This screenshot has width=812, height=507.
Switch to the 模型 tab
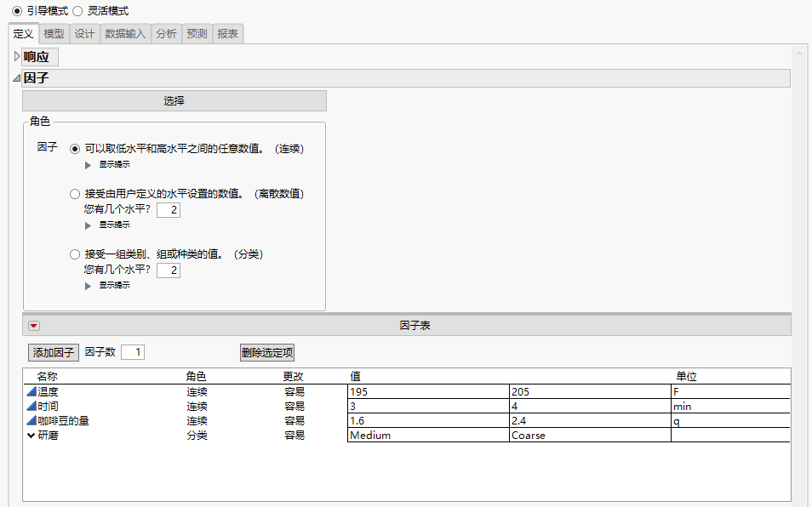tap(54, 34)
